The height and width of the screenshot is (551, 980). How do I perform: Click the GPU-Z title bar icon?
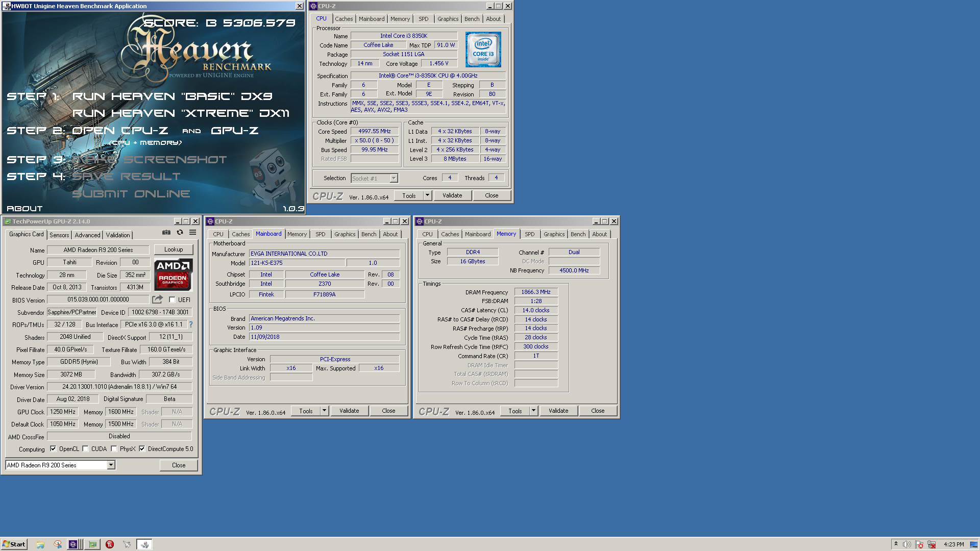[x=7, y=221]
